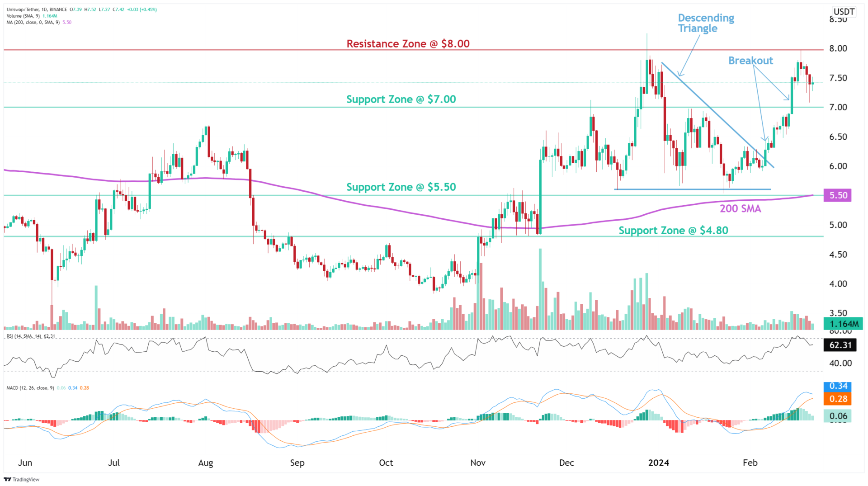
Task: Click the TradingView logo
Action: pyautogui.click(x=22, y=479)
